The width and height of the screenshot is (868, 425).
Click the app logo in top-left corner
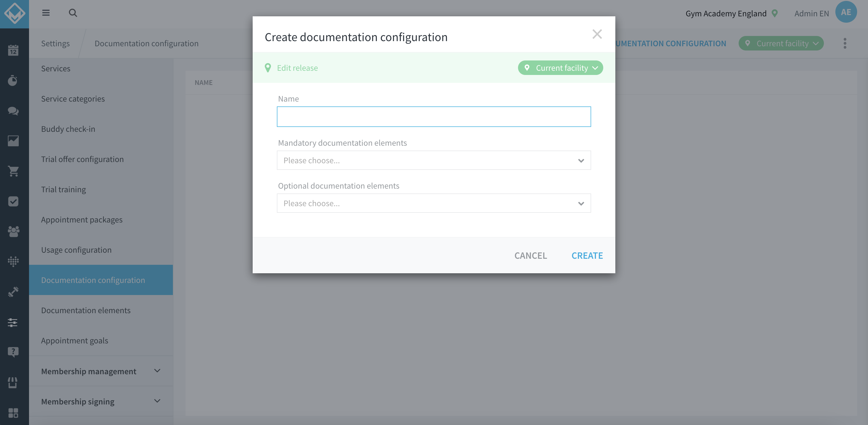15,14
